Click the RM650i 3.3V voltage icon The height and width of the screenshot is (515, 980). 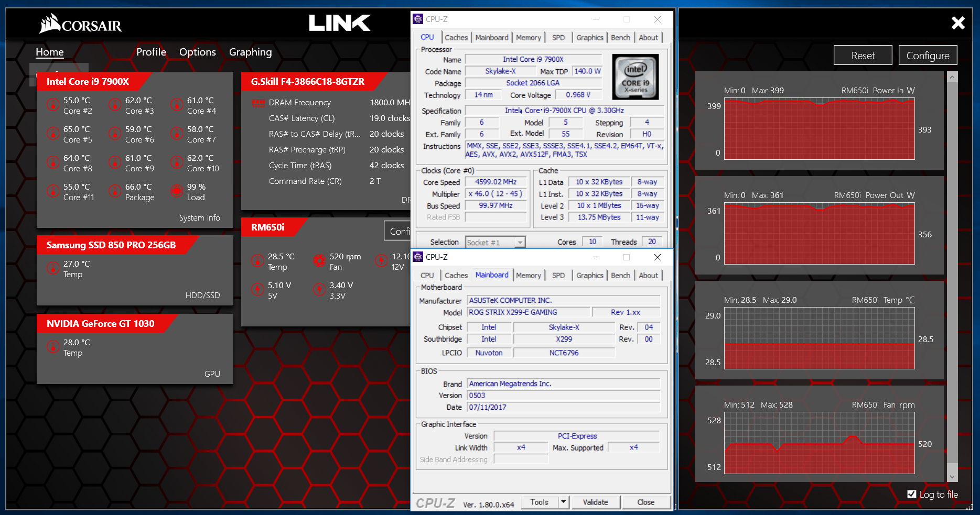coord(319,290)
